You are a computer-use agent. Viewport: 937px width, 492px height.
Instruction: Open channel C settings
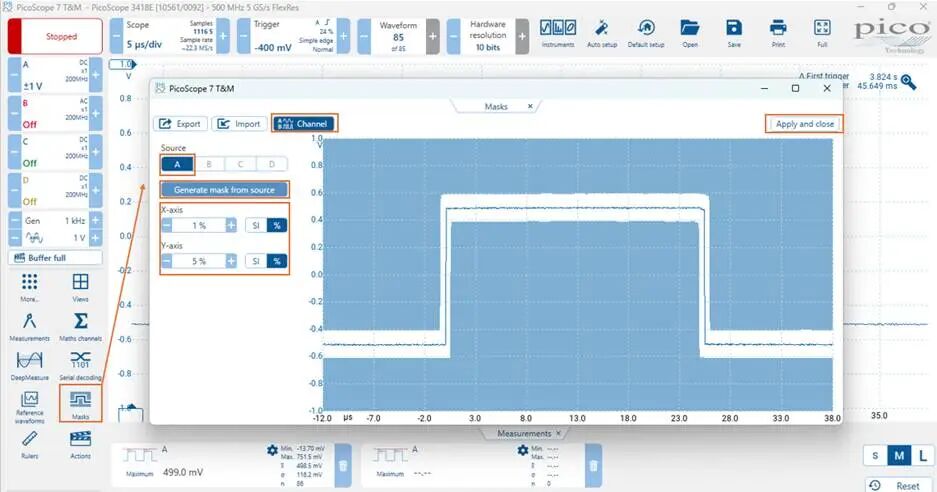(x=55, y=152)
